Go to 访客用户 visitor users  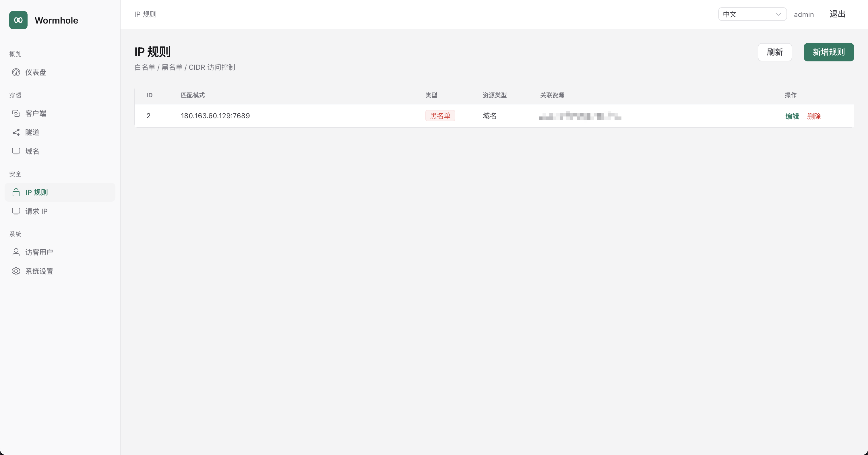tap(60, 252)
